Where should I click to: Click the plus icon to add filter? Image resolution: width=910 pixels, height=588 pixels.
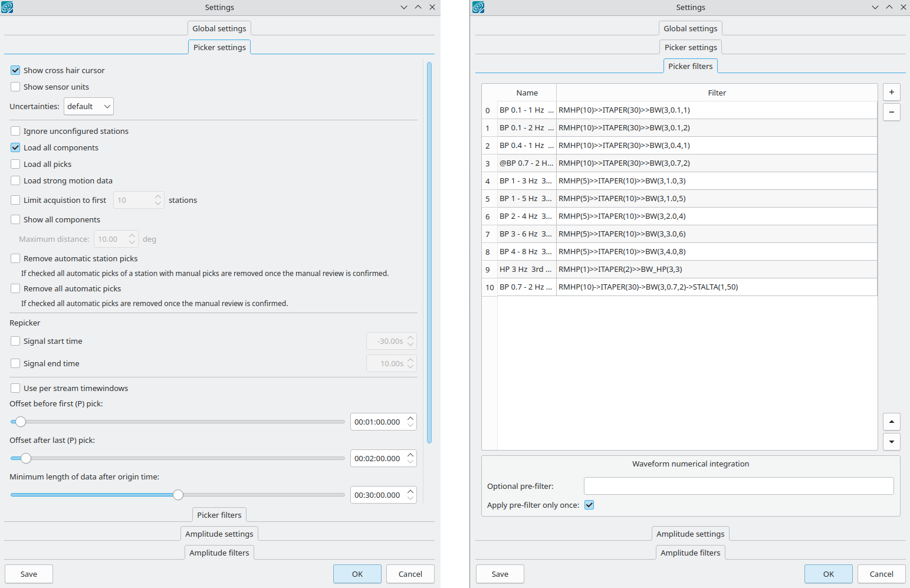point(891,93)
